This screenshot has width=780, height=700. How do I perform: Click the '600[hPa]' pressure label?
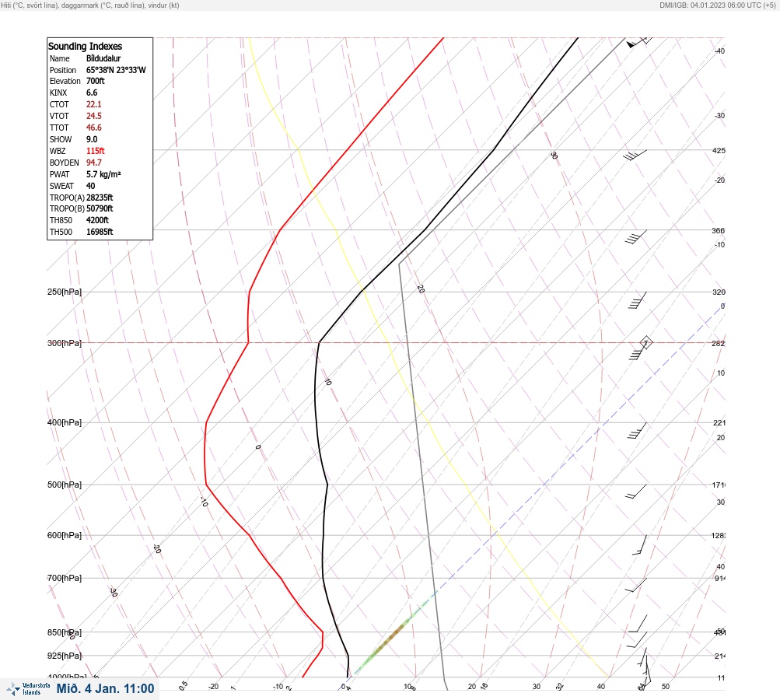65,535
